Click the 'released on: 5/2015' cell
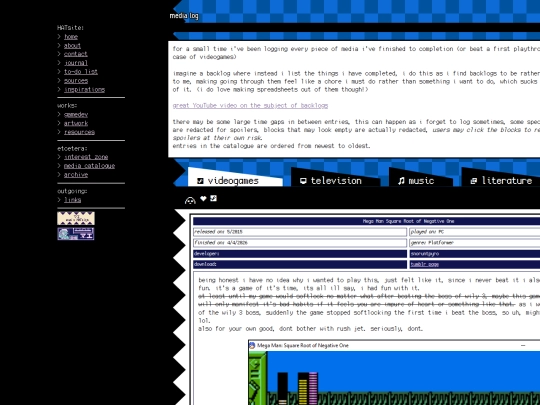The width and height of the screenshot is (540, 405). pyautogui.click(x=300, y=232)
